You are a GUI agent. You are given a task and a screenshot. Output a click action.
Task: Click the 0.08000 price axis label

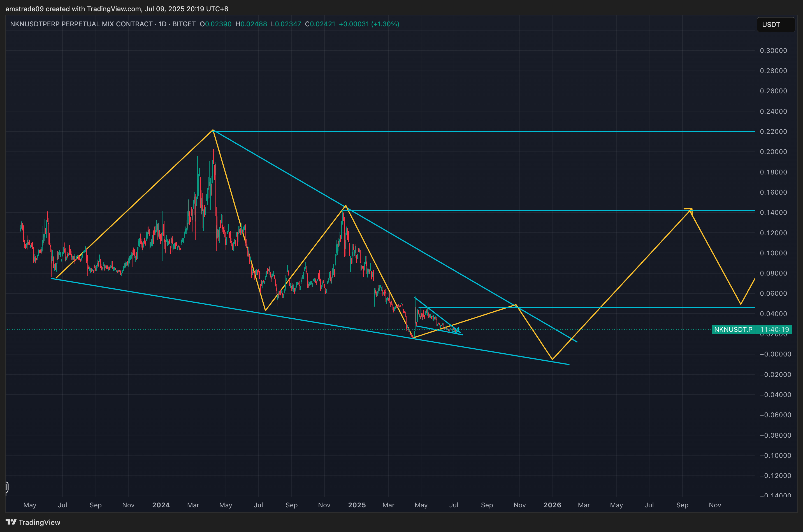773,273
